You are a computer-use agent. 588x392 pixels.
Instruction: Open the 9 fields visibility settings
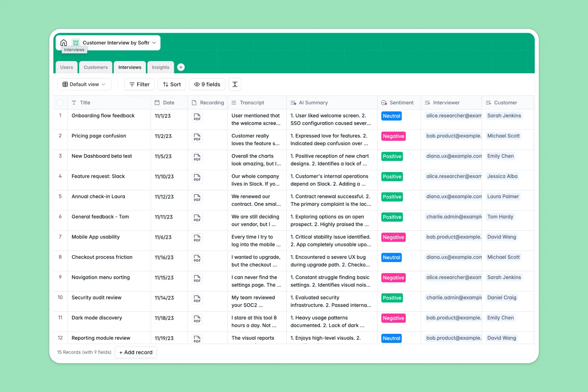pyautogui.click(x=207, y=84)
